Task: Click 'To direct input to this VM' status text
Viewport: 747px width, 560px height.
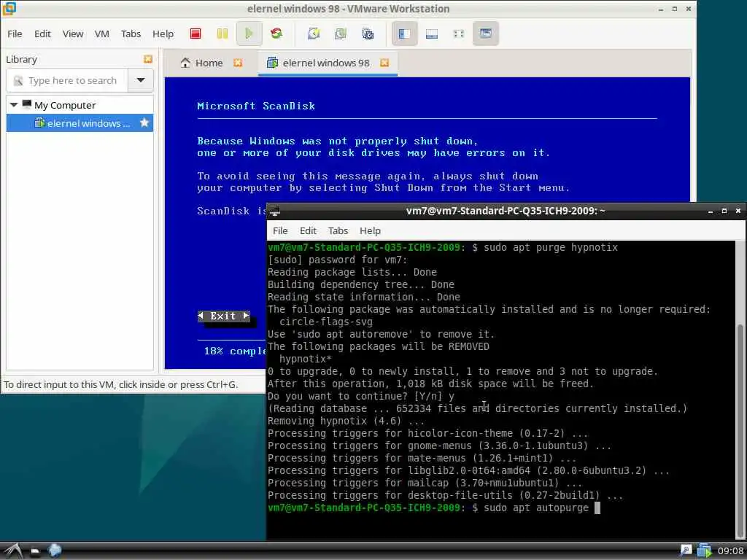Action: (120, 384)
